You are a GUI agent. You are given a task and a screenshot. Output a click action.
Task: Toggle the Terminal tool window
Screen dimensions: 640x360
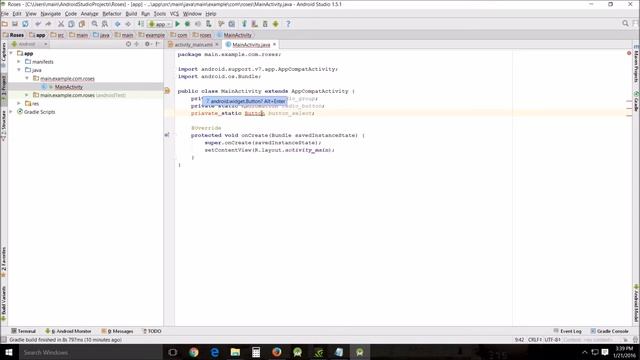tap(24, 331)
